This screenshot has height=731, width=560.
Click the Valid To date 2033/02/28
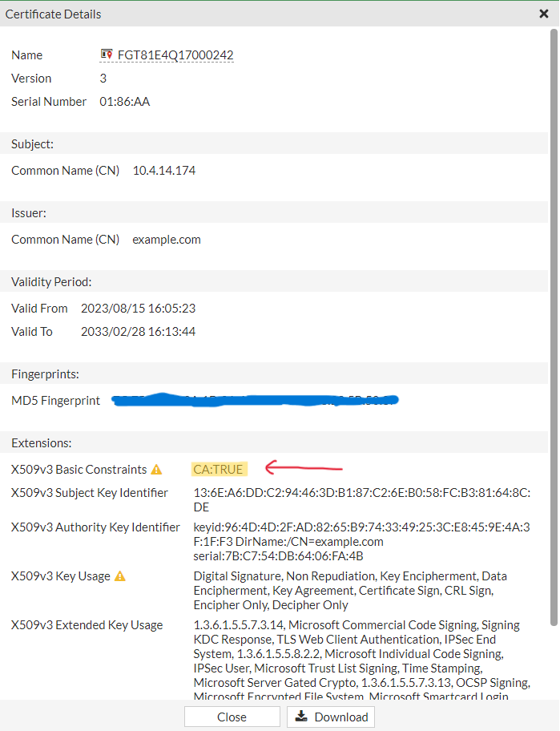coord(138,332)
